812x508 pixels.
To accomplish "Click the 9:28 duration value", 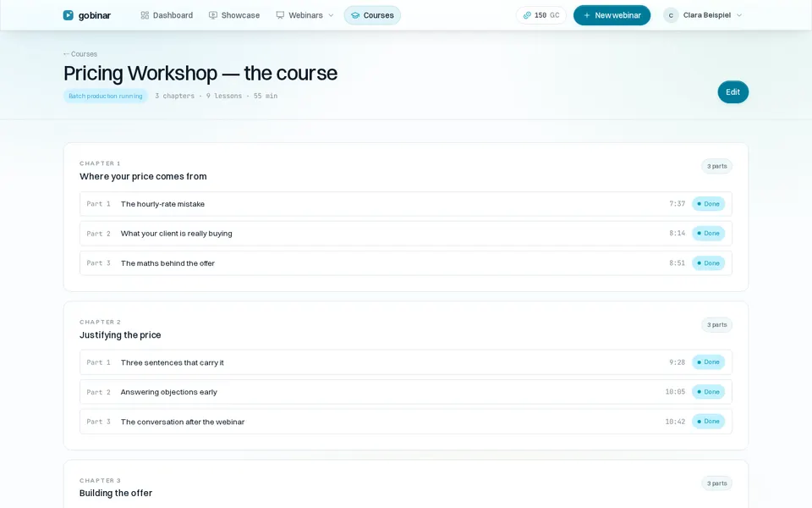I will coord(677,362).
